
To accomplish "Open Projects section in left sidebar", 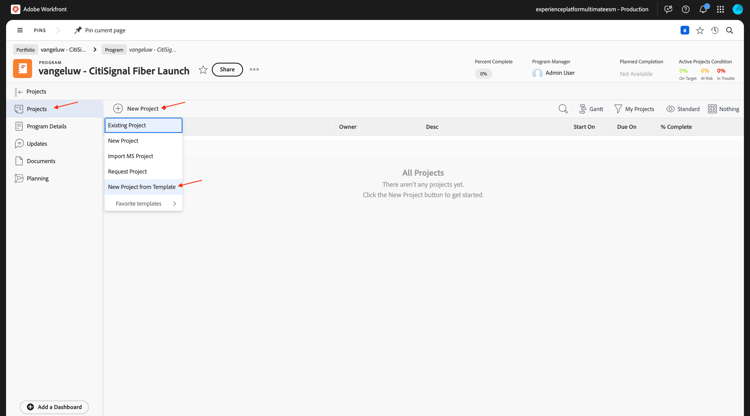I will [x=55, y=109].
